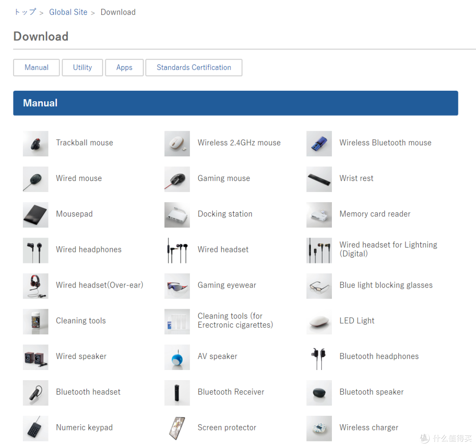Select the Bluetooth Receiver thumbnail

(177, 393)
